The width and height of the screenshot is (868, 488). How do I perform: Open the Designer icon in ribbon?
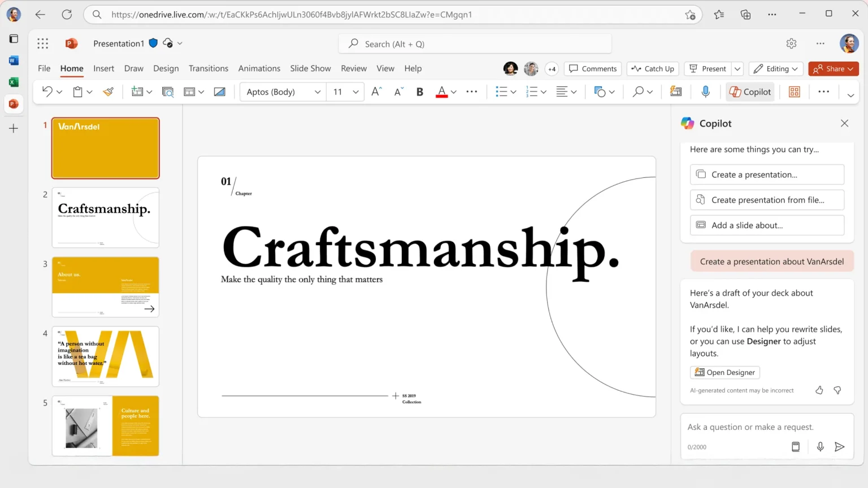pos(676,91)
